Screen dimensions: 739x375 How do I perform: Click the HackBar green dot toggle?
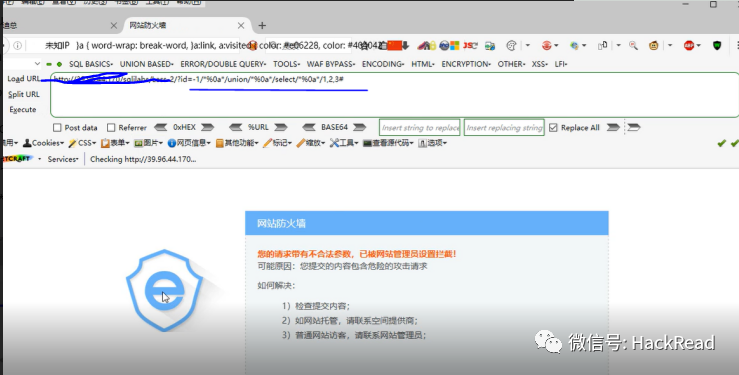(59, 64)
